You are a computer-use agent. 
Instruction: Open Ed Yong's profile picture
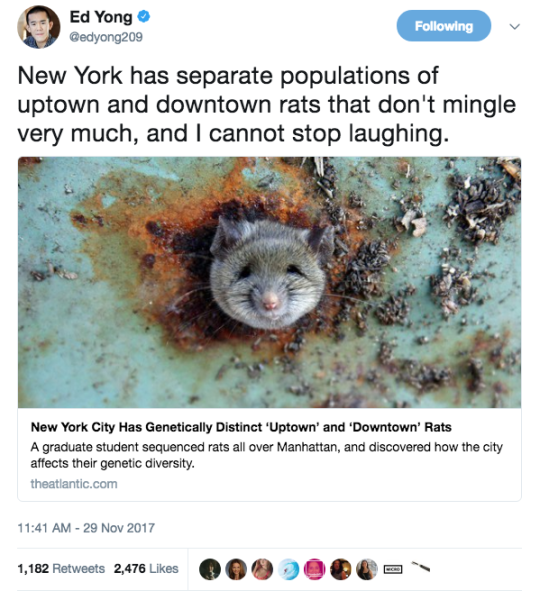pyautogui.click(x=39, y=27)
